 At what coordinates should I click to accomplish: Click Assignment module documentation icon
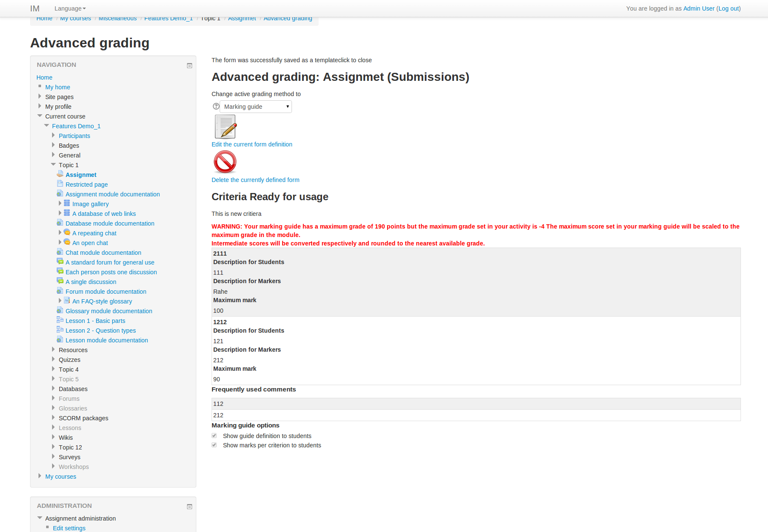[x=60, y=193]
